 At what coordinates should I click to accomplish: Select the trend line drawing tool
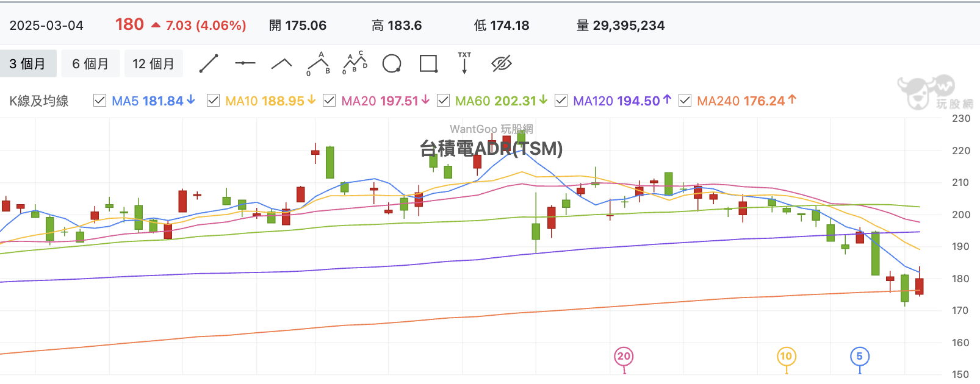coord(209,63)
